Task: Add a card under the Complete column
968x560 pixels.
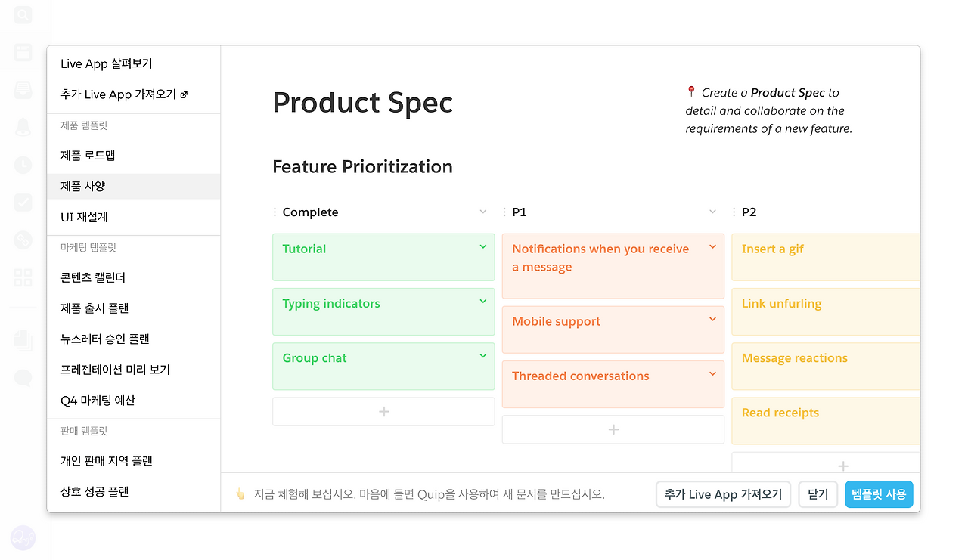Action: click(x=383, y=412)
